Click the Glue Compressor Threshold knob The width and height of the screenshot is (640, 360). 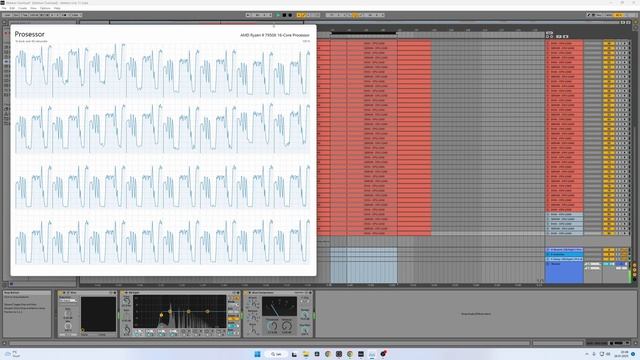tap(273, 326)
